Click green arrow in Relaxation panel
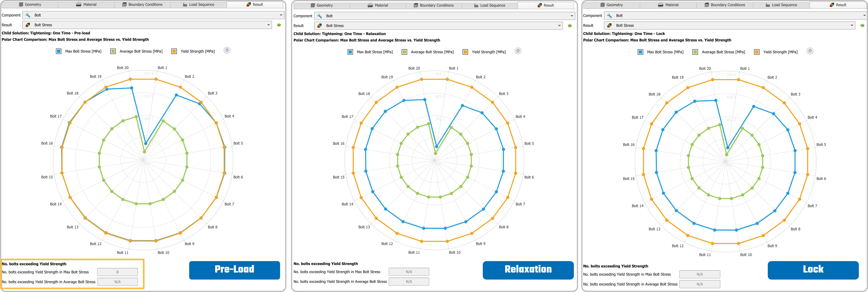Viewport: 868px width, 292px height. pyautogui.click(x=570, y=26)
